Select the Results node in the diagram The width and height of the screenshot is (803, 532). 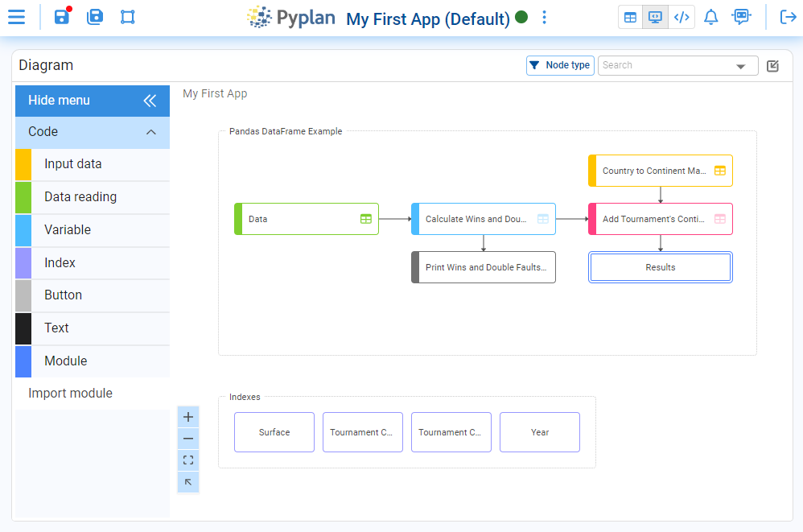coord(661,267)
